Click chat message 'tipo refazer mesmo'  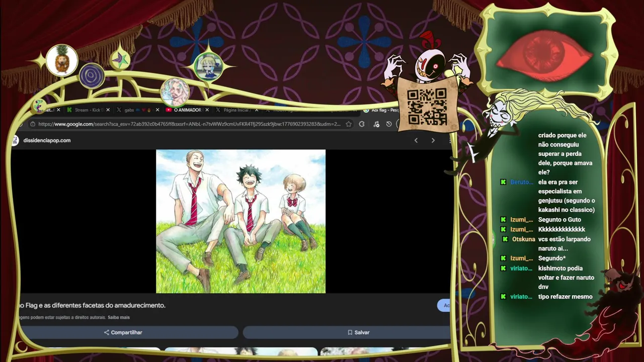pyautogui.click(x=565, y=297)
